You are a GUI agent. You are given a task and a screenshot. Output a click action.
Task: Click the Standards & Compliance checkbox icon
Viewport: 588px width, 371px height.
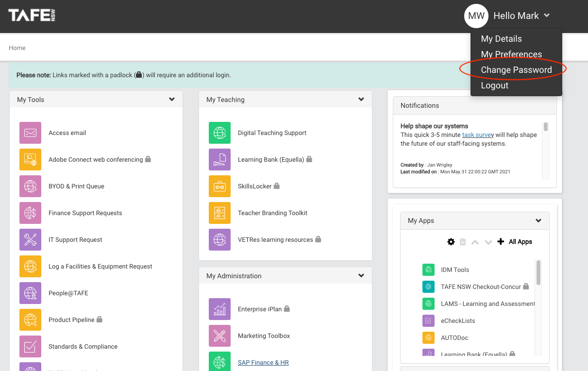pos(30,346)
